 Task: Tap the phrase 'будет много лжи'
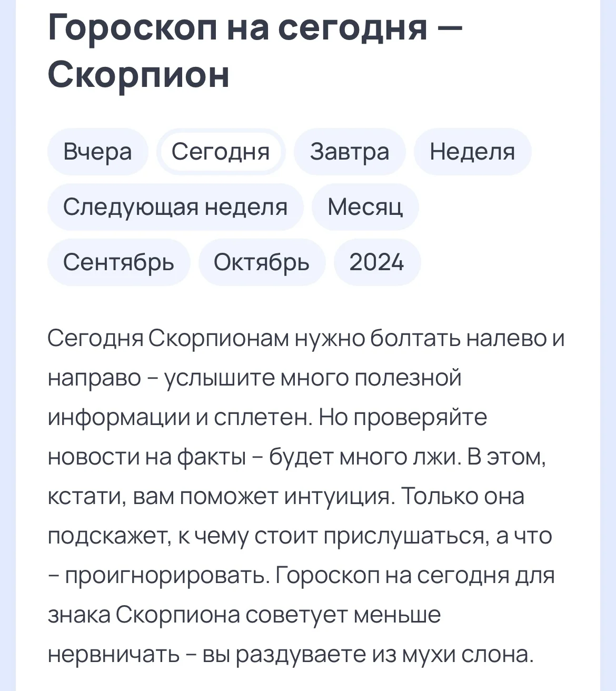tap(362, 457)
